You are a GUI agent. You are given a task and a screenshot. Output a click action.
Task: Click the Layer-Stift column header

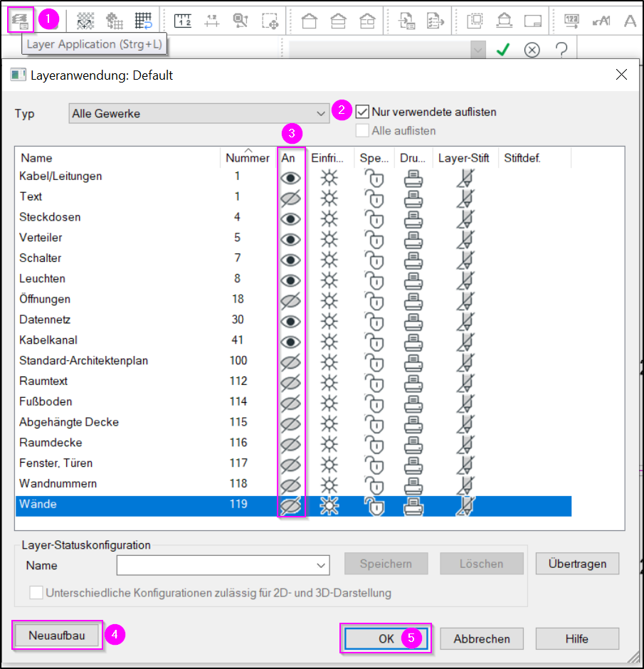tap(465, 158)
